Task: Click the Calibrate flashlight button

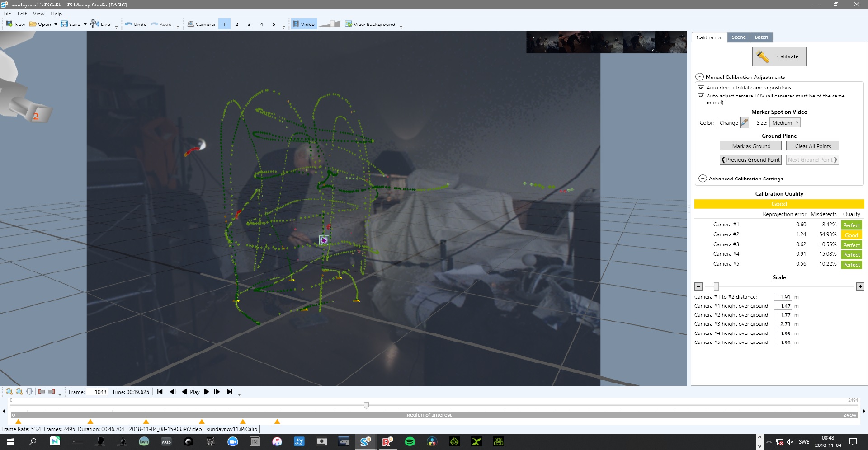Action: coord(779,56)
